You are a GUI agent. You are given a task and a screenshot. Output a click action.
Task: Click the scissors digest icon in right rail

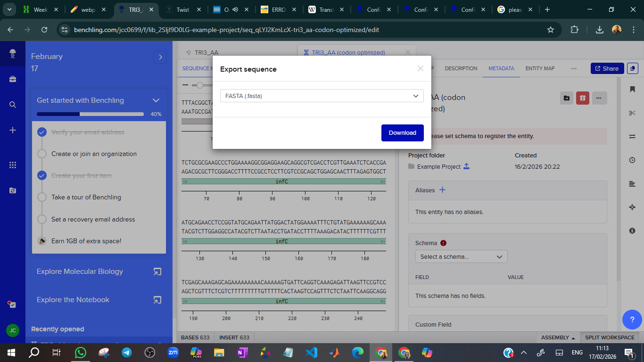coord(632,113)
